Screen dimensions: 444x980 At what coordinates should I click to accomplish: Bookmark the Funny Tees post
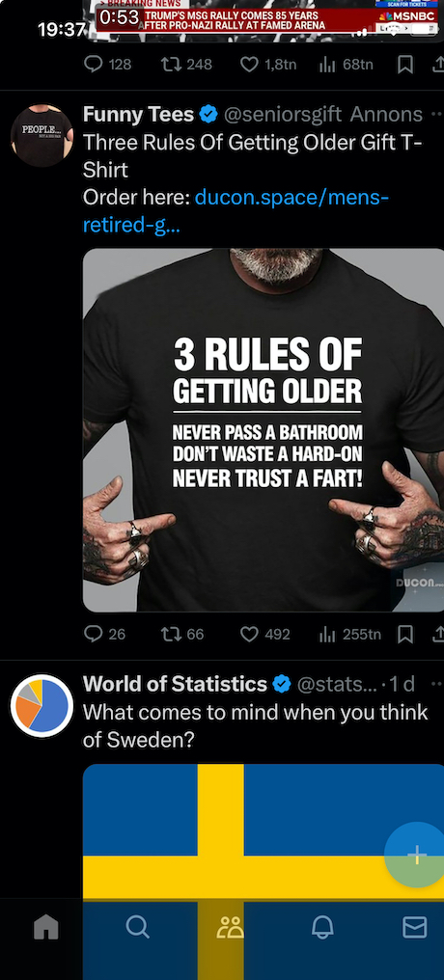[405, 635]
